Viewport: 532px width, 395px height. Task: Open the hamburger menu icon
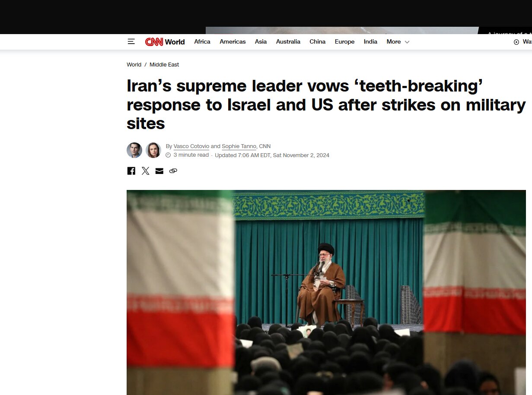pos(131,41)
